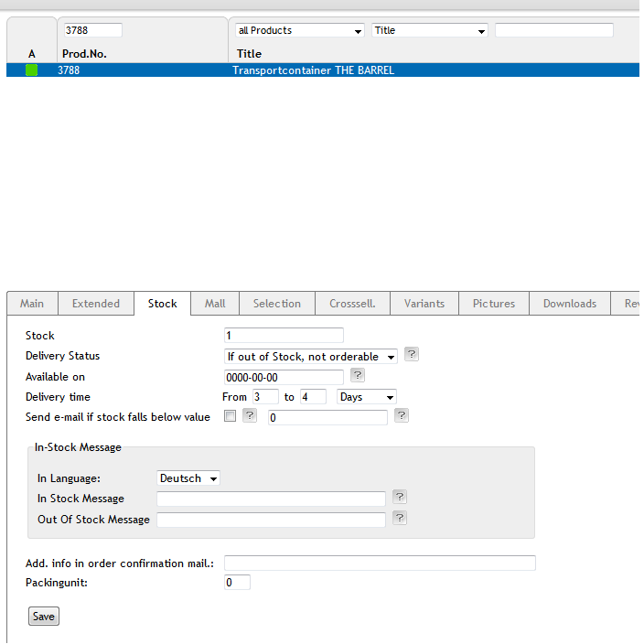
Task: Click help icon for Out Of Stock Message
Action: point(400,518)
